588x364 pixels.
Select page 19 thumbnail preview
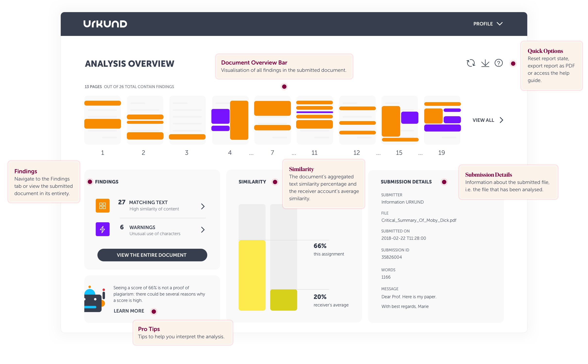pos(442,120)
